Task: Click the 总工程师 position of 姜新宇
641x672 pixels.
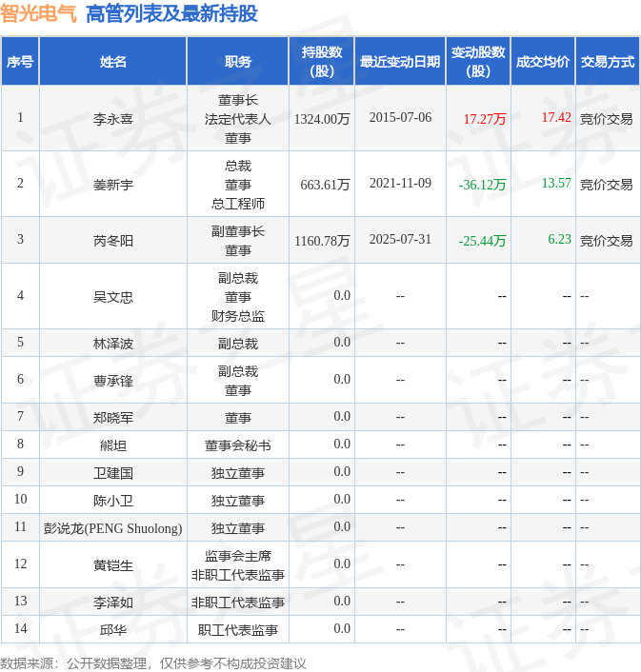Action: [x=238, y=203]
